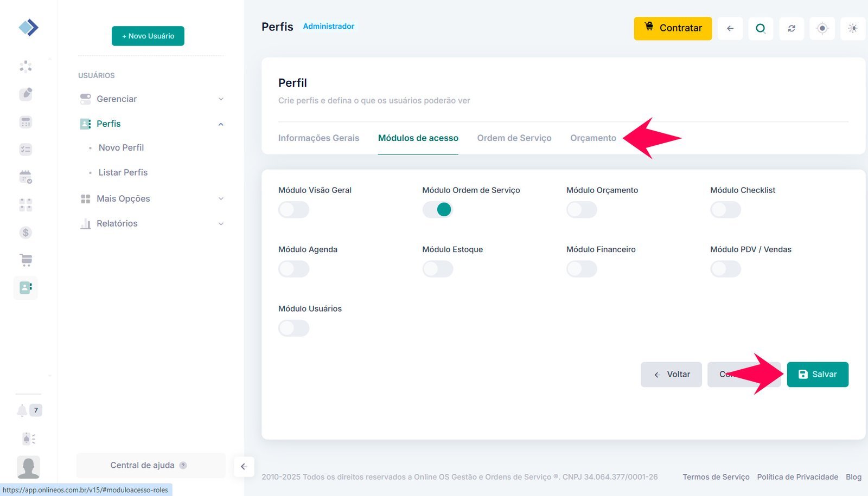
Task: Click the Salvar button
Action: 817,375
